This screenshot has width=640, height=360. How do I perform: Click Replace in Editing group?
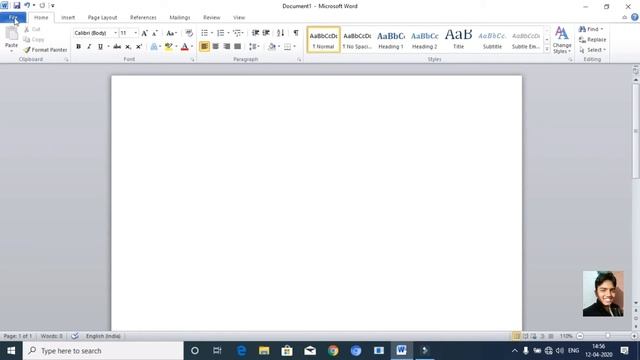coord(592,40)
